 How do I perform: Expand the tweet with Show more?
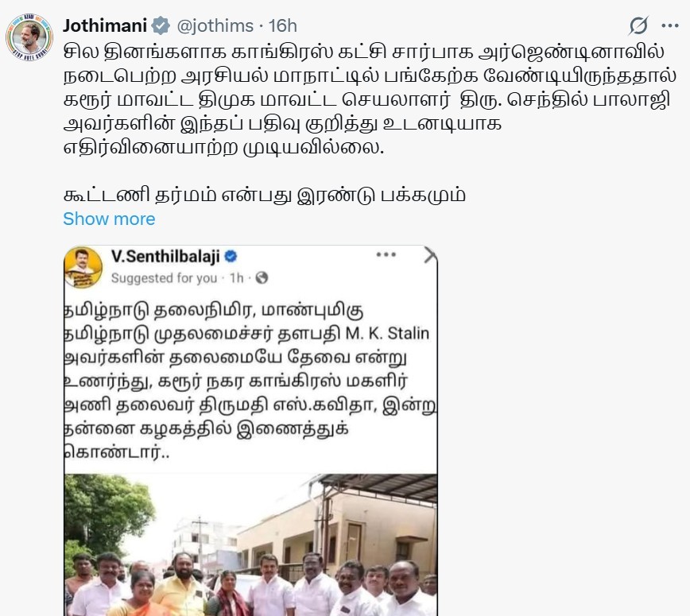(x=109, y=219)
